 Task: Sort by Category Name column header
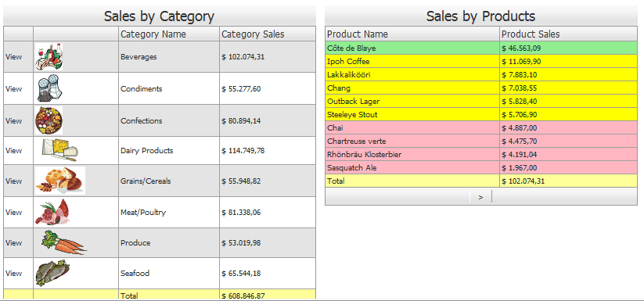coord(153,34)
